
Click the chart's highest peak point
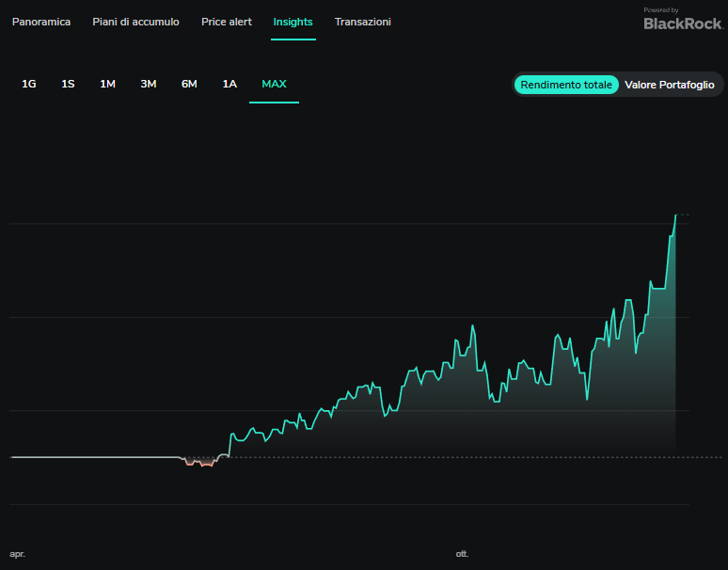pyautogui.click(x=675, y=215)
